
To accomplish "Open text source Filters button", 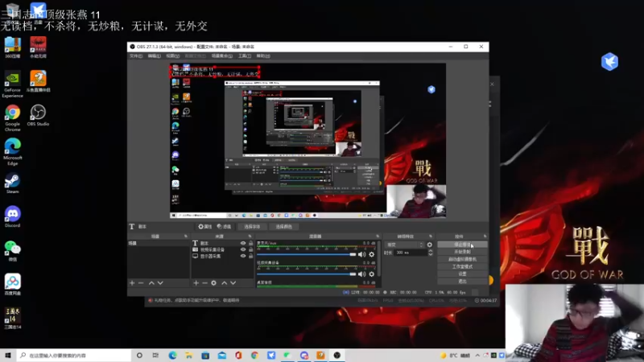I will [224, 227].
